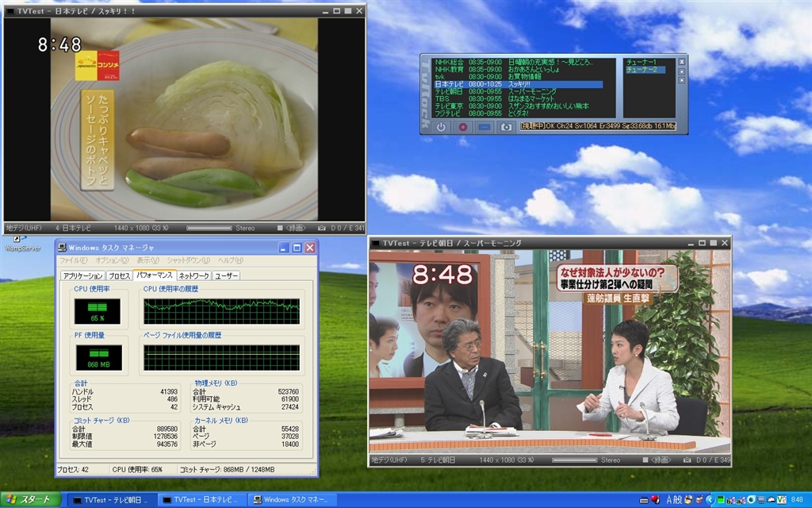Select 日本テレビ スッキリ!! row in TvRock
The width and height of the screenshot is (812, 508).
point(518,84)
